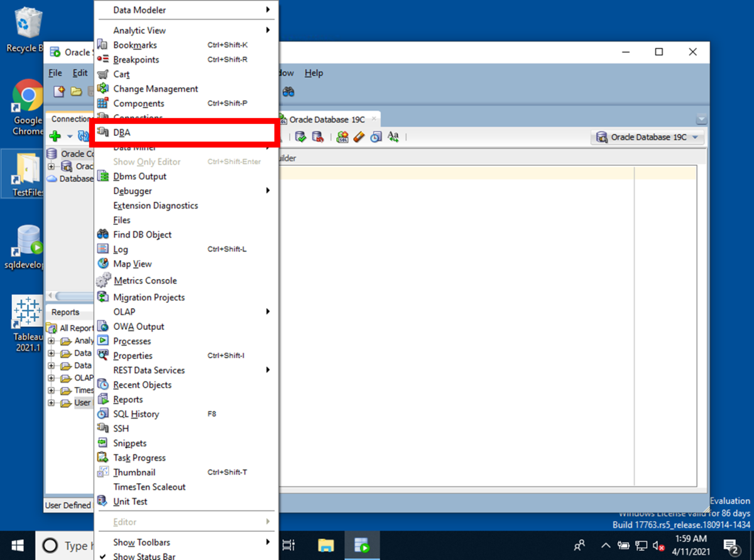Choose DBA from the View menu
754x560 pixels.
point(186,133)
